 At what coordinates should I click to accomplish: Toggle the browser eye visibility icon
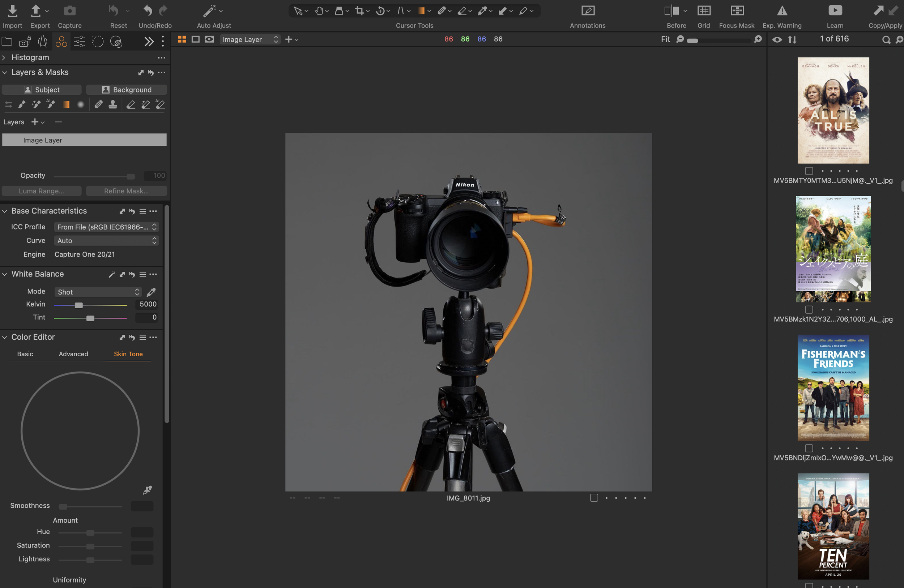777,39
